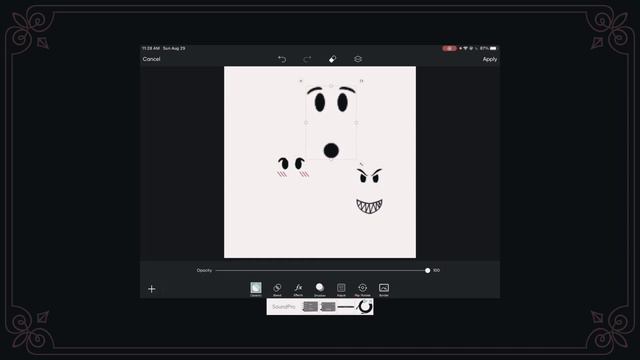Open the Border tool
The image size is (640, 360).
384,289
